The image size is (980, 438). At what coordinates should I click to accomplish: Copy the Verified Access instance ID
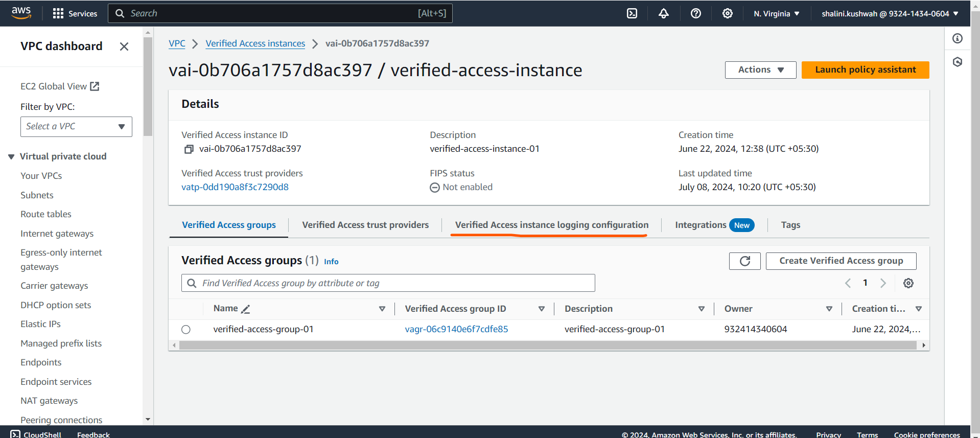(x=189, y=149)
